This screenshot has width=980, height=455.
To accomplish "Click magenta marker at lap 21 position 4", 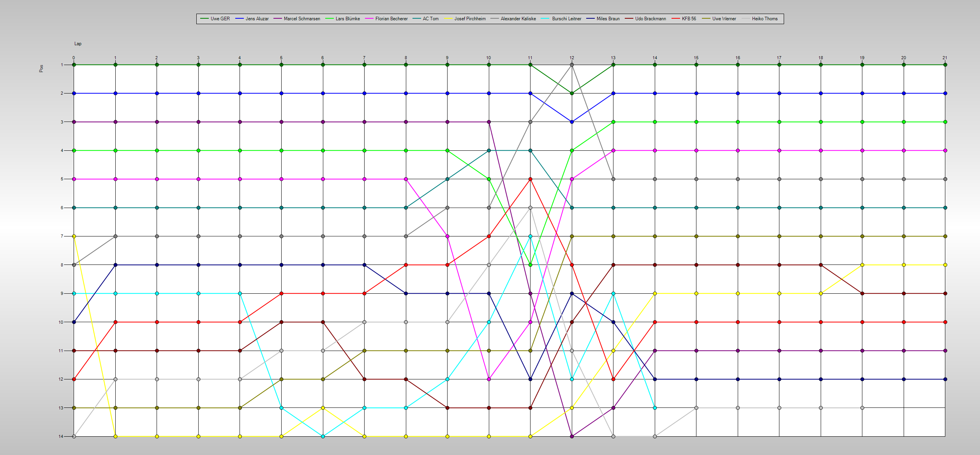I will 945,150.
